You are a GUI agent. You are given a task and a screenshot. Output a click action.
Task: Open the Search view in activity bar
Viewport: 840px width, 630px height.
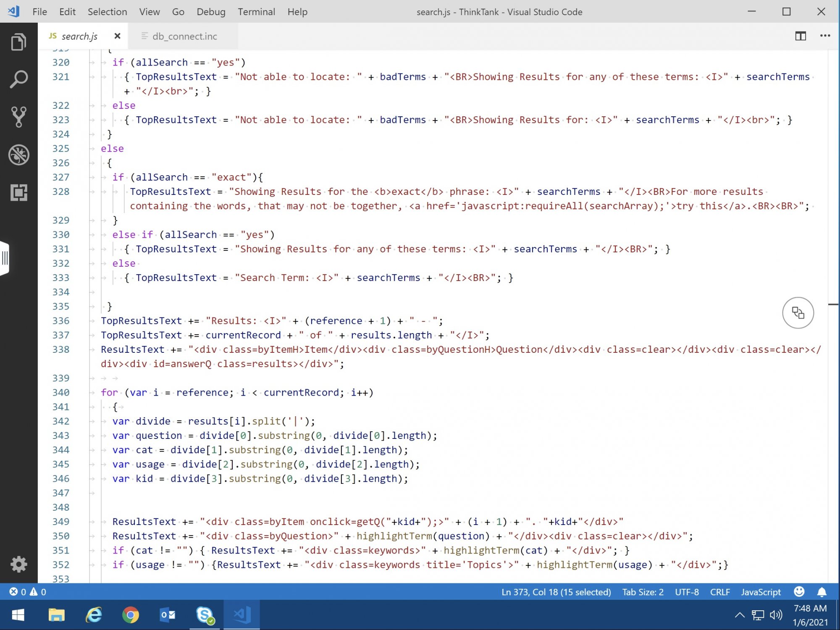click(18, 79)
